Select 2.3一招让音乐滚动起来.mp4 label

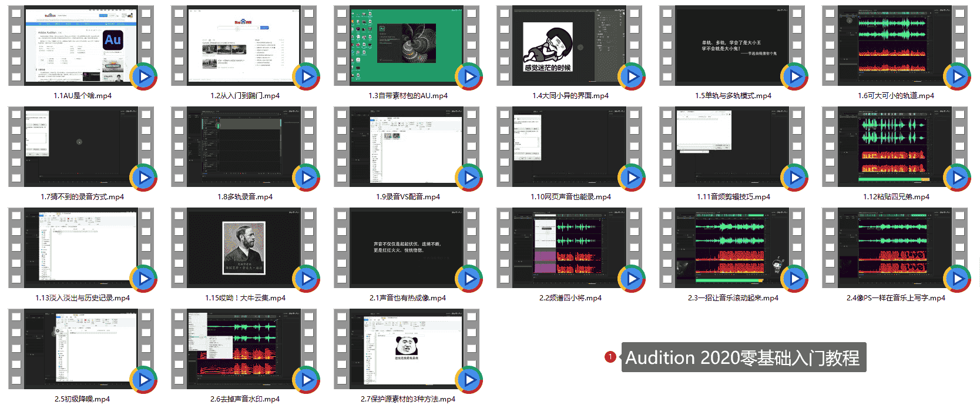(733, 298)
